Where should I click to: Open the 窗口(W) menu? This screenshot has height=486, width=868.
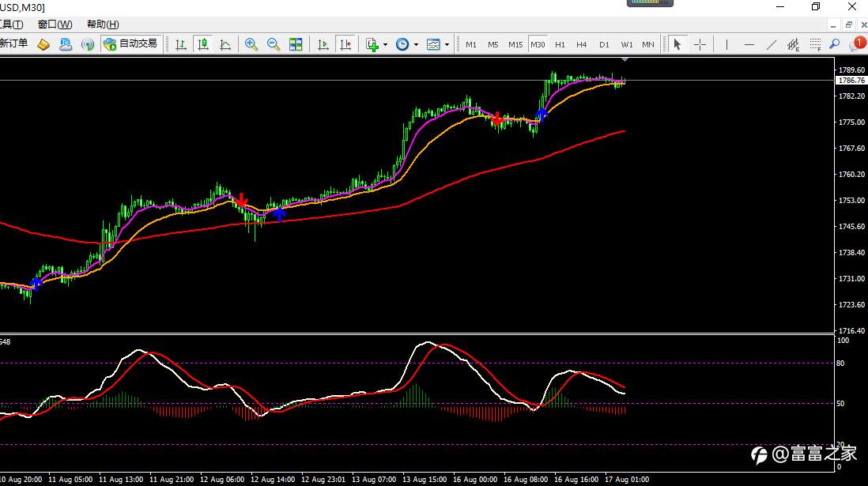[55, 24]
